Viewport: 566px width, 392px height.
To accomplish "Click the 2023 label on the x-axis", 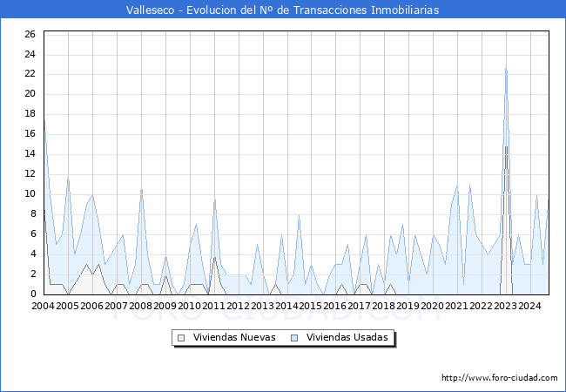I will (x=505, y=306).
